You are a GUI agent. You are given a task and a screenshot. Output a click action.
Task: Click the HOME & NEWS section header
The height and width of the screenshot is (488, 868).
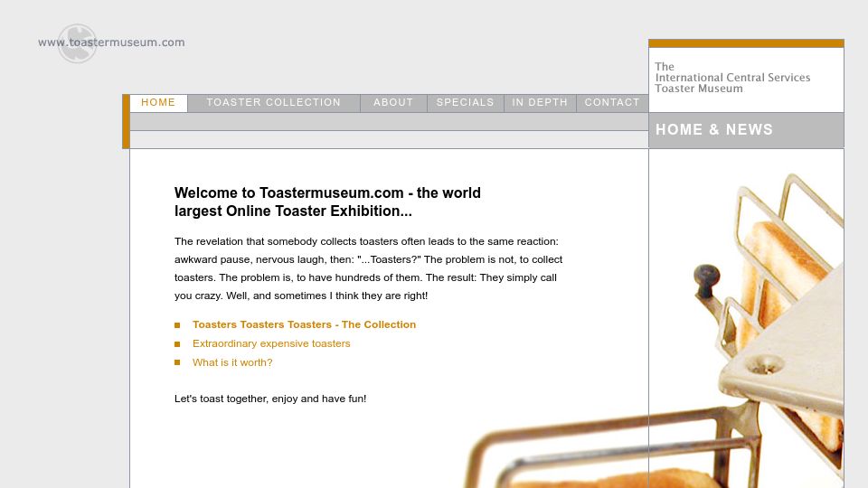714,129
